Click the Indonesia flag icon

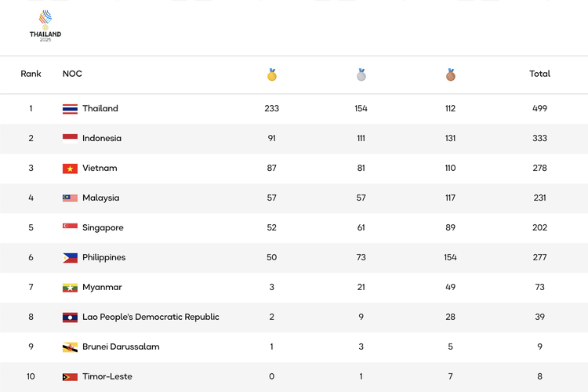[70, 139]
